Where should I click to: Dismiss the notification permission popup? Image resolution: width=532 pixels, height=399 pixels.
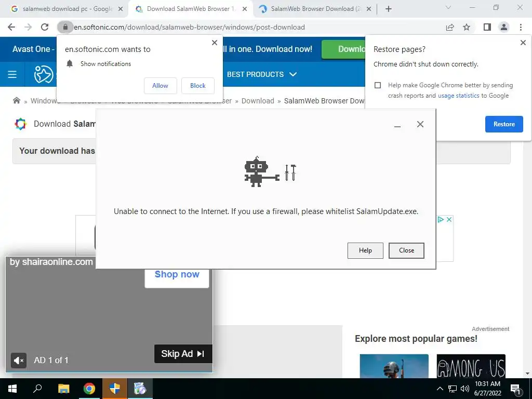click(215, 43)
